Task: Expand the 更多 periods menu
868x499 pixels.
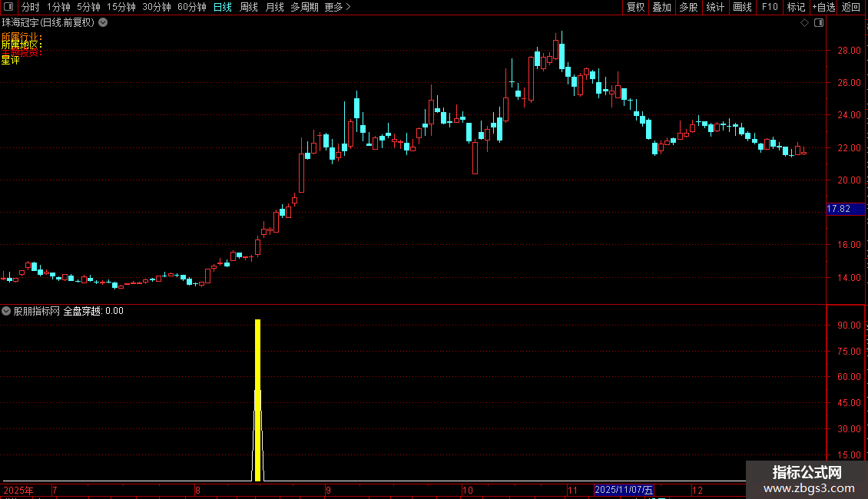Action: click(337, 7)
